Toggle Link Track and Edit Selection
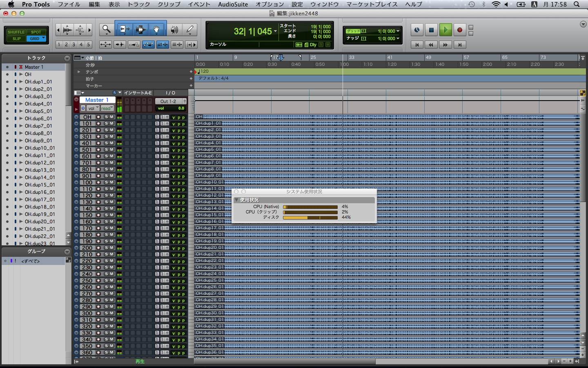Screen dimensions: 588x368 pos(177,45)
